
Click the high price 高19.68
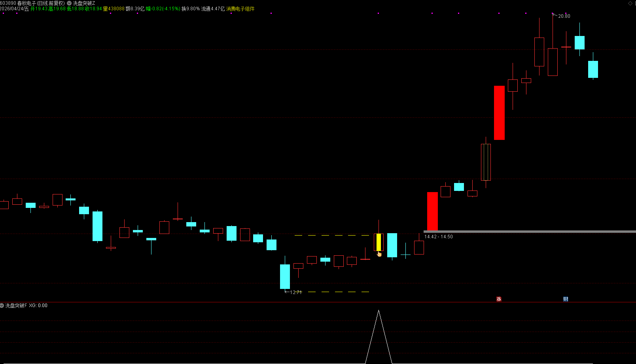pos(57,9)
